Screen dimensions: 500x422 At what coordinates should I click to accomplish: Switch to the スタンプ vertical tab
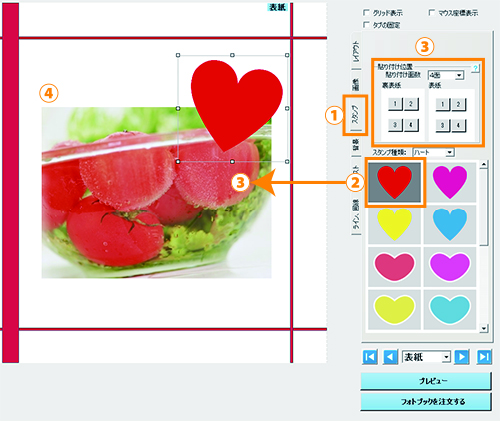355,115
